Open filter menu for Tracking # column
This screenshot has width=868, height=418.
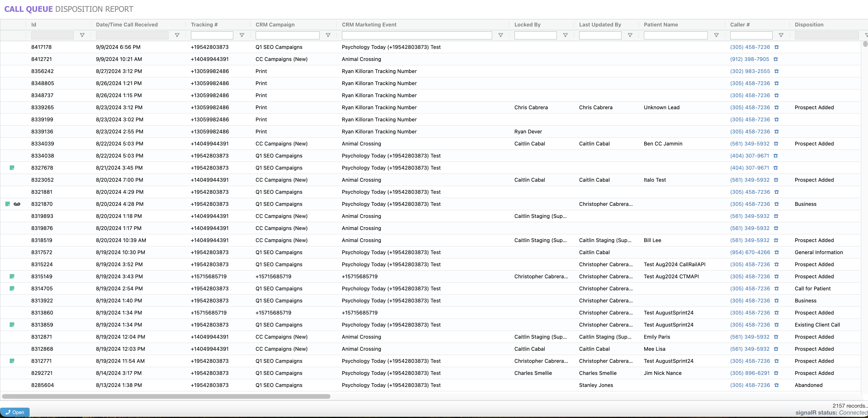point(242,35)
